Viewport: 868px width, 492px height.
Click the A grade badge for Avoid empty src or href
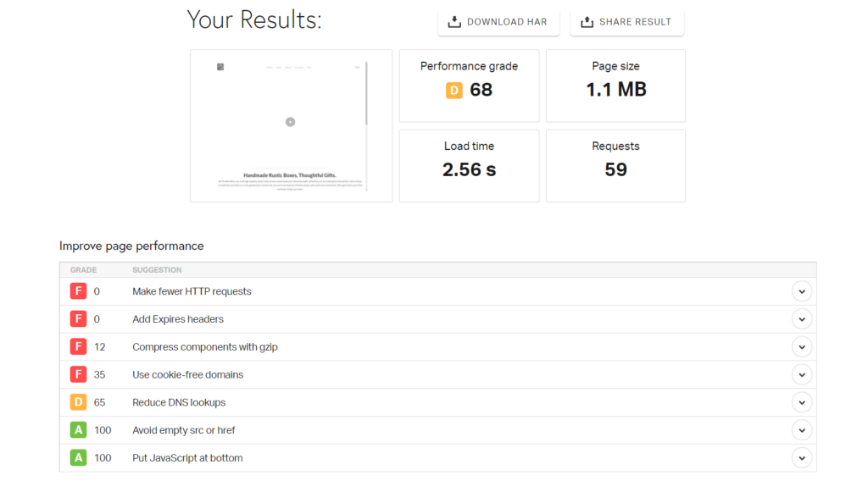coord(78,430)
